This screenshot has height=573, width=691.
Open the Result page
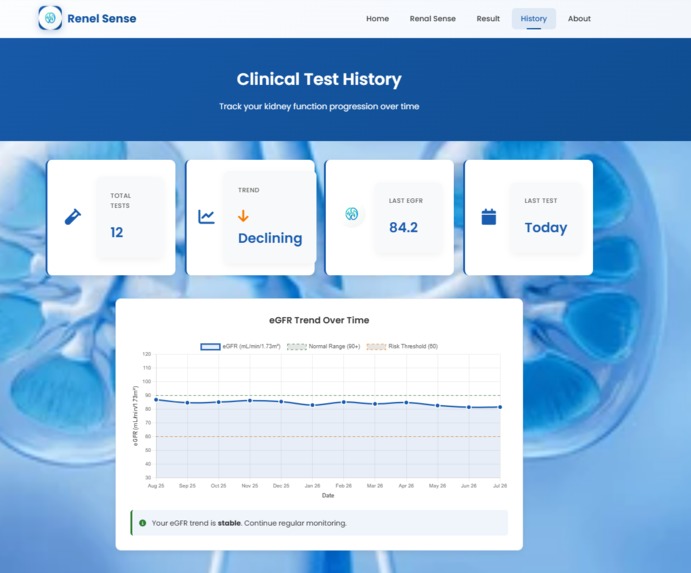pos(488,19)
